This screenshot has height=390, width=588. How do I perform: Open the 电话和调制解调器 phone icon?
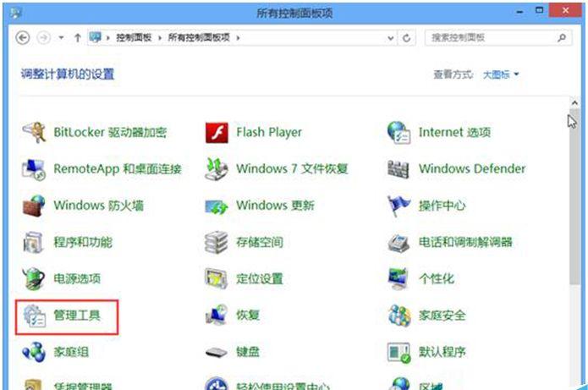point(398,243)
